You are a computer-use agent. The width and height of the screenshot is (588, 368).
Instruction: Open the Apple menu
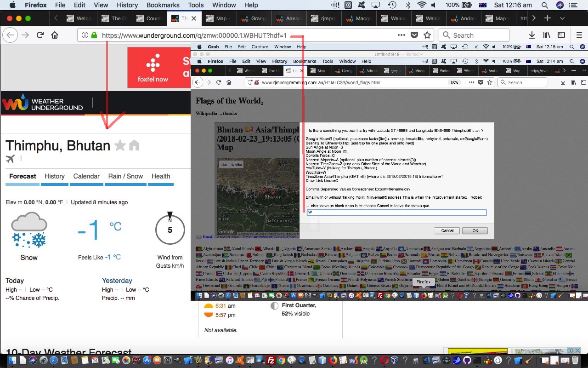12,5
